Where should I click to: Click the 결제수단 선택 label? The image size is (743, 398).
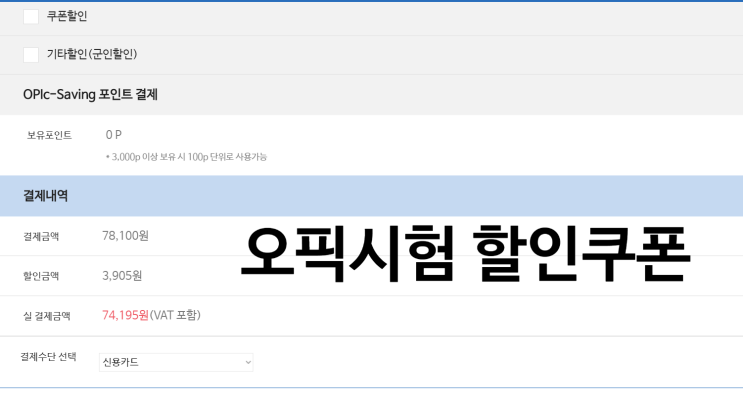point(48,357)
